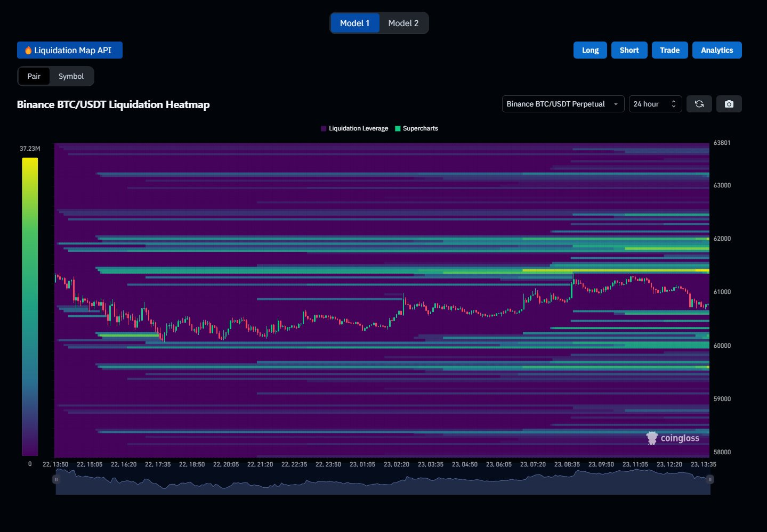Click the 58000 price axis label
767x532 pixels.
point(722,452)
